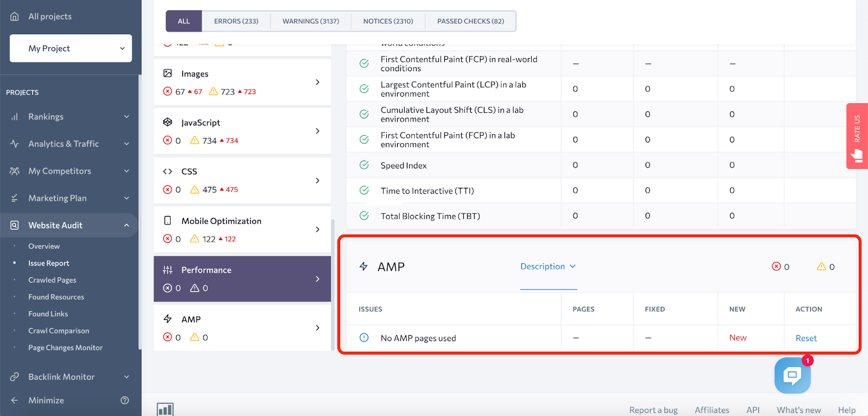Click the Images category picture icon
The width and height of the screenshot is (868, 416).
point(168,73)
